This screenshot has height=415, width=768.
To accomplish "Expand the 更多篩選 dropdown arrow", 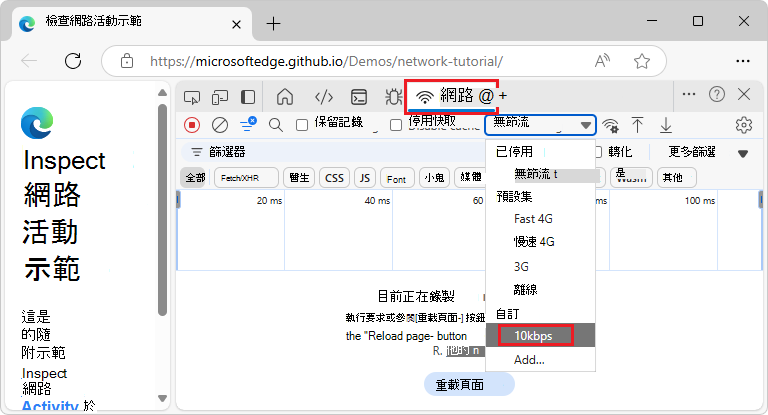I will tap(743, 153).
